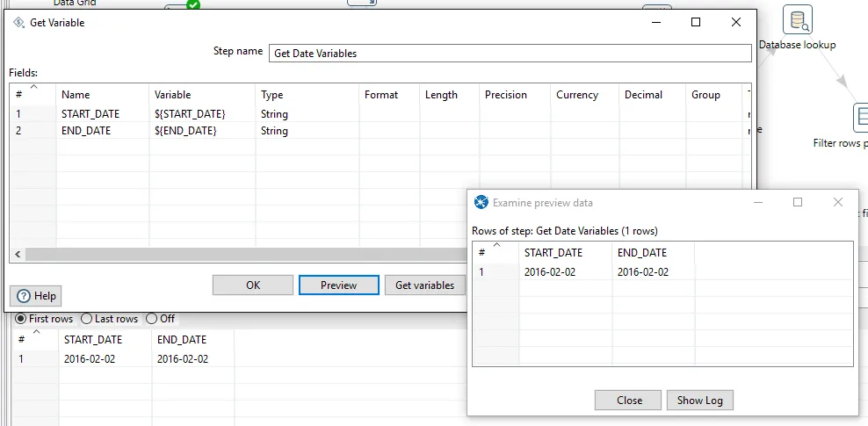Click the Precision column header
Screen dimensions: 868x426
coord(515,94)
